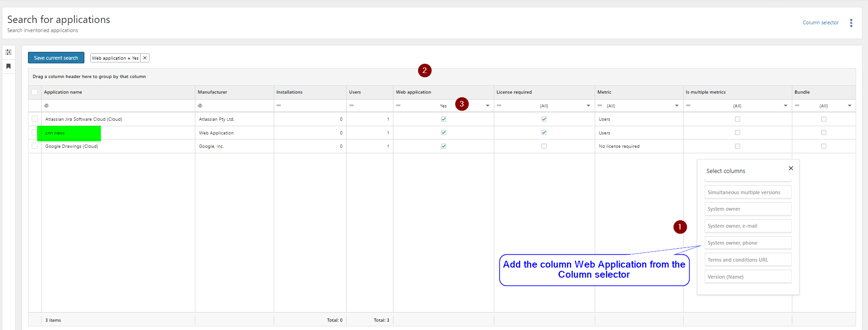Toggle Is multiple metrics checkbox for Atlassian Jira
The height and width of the screenshot is (330, 868).
737,119
